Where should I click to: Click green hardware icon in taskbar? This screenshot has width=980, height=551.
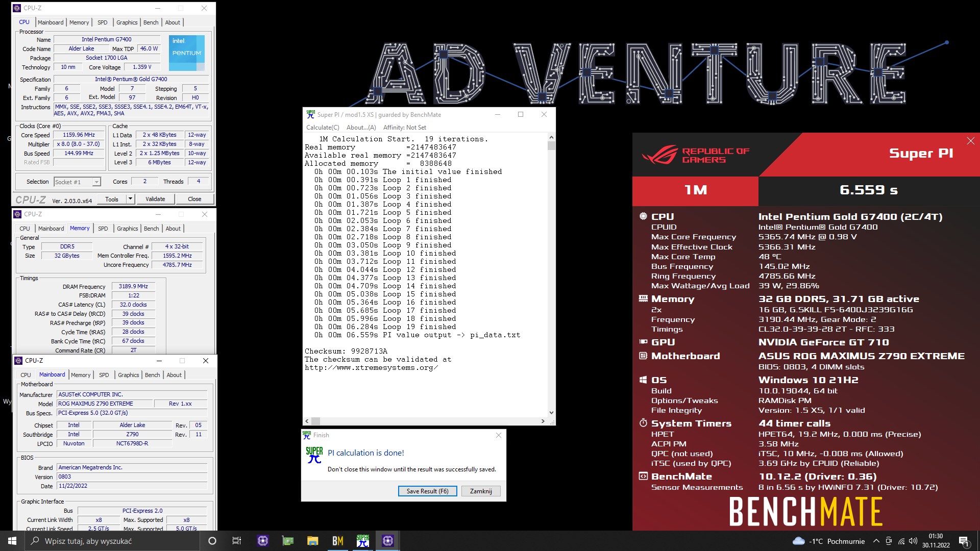288,541
